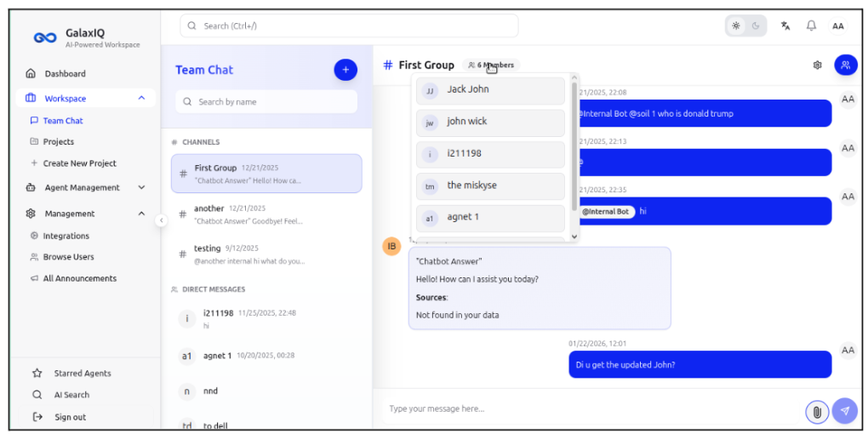The height and width of the screenshot is (434, 868).
Task: Open the language translate icon
Action: (785, 26)
